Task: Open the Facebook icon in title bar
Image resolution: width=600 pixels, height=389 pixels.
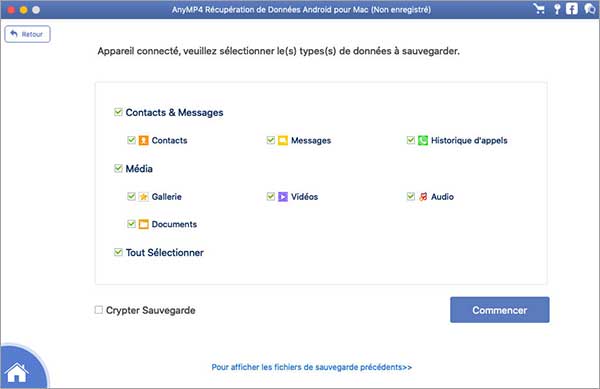Action: (x=572, y=9)
